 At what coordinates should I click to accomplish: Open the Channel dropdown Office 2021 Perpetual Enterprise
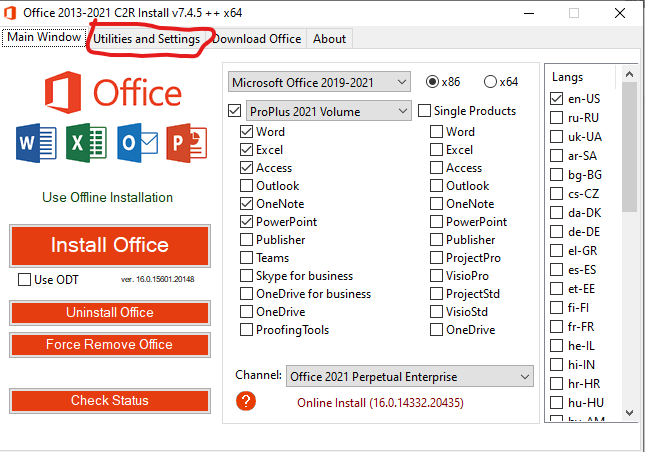pyautogui.click(x=410, y=376)
